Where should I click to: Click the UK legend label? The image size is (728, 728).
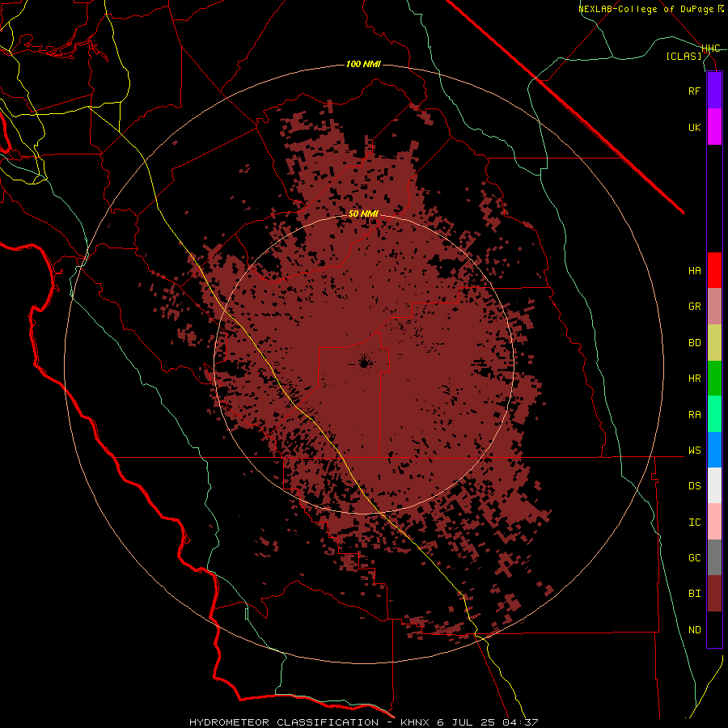[694, 128]
